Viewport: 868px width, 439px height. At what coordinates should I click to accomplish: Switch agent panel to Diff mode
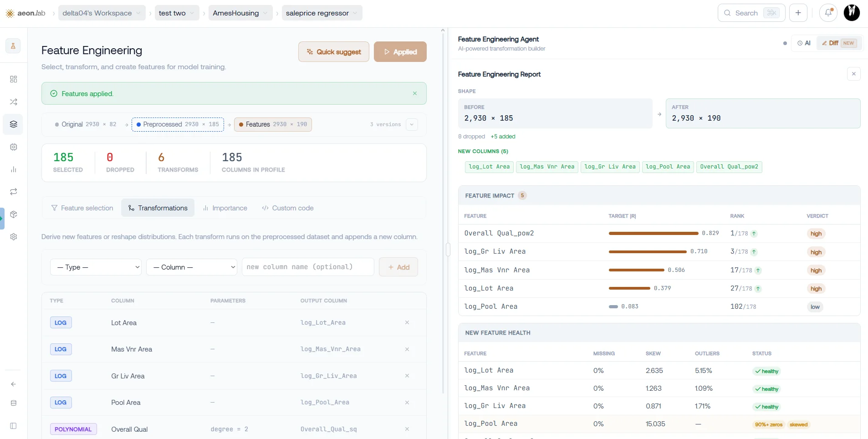pos(839,43)
